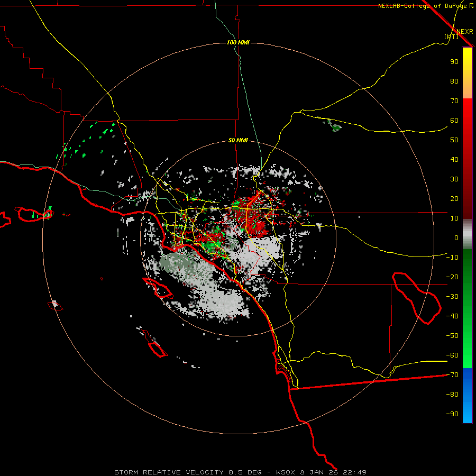Click the -80 value on the velocity scale
This screenshot has height=476, width=476.
tap(452, 395)
